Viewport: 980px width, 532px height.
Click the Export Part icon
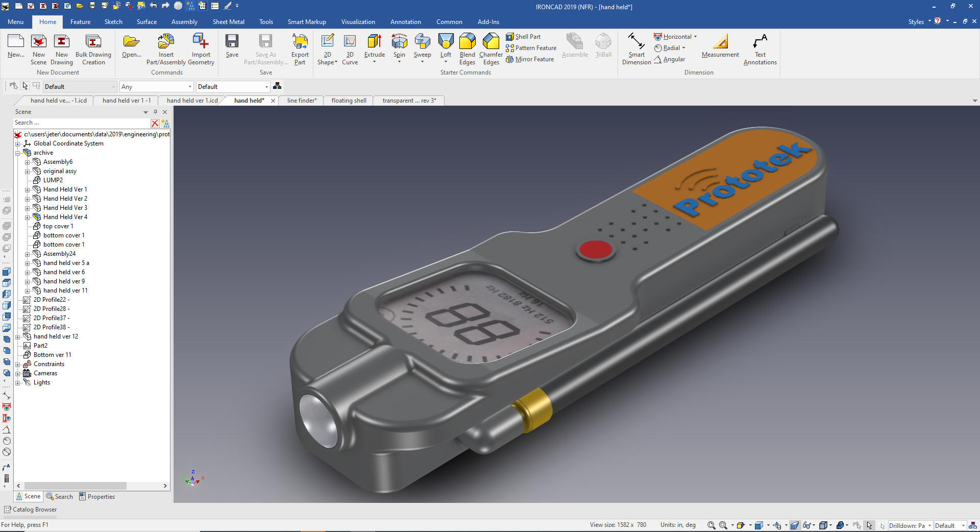pyautogui.click(x=300, y=42)
